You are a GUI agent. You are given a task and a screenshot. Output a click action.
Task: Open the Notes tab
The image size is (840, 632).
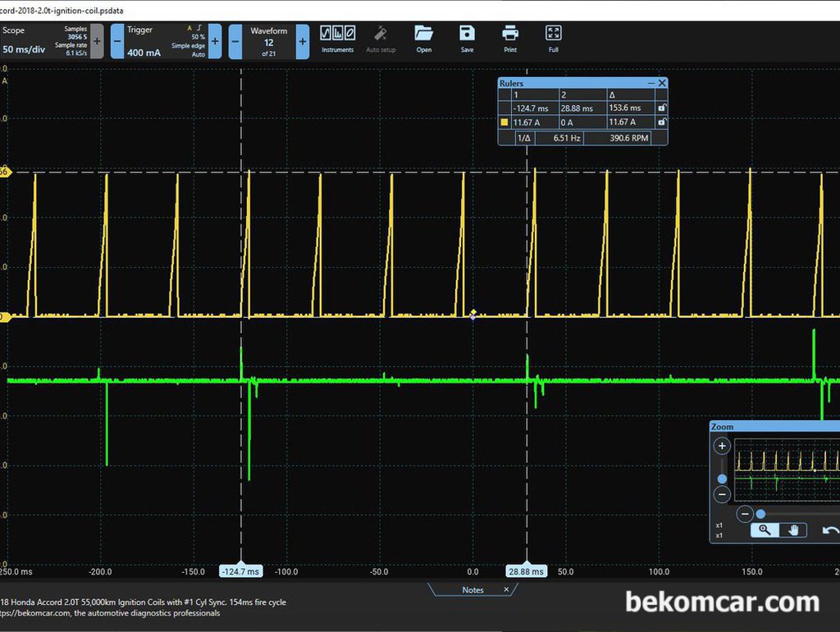click(472, 589)
